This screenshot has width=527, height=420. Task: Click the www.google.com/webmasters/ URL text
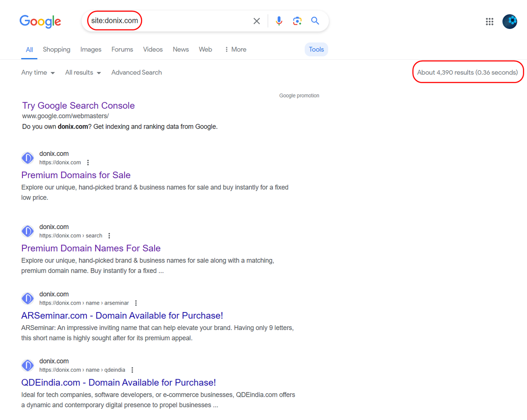pos(65,116)
